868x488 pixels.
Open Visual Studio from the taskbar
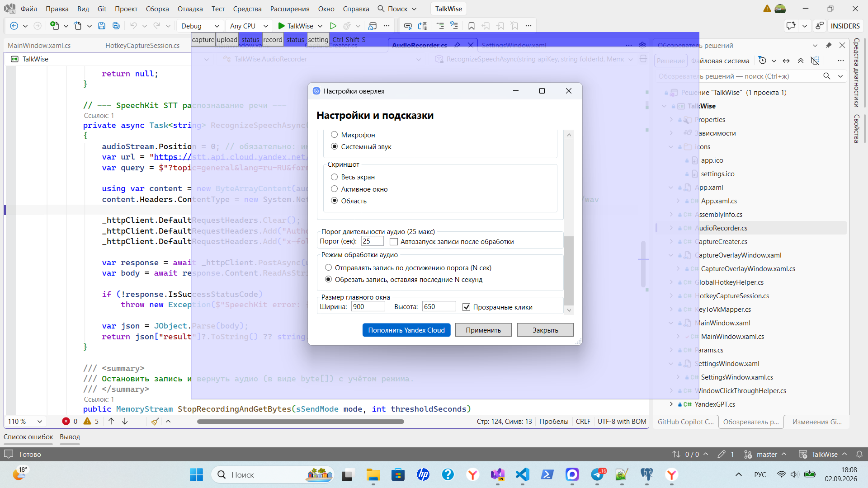point(498,474)
